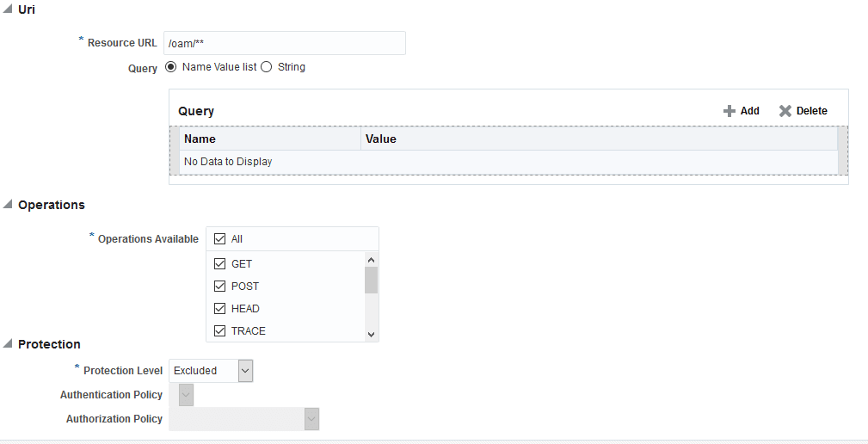Click the operations list scroll down arrow
Viewport: 868px width, 444px height.
point(371,334)
